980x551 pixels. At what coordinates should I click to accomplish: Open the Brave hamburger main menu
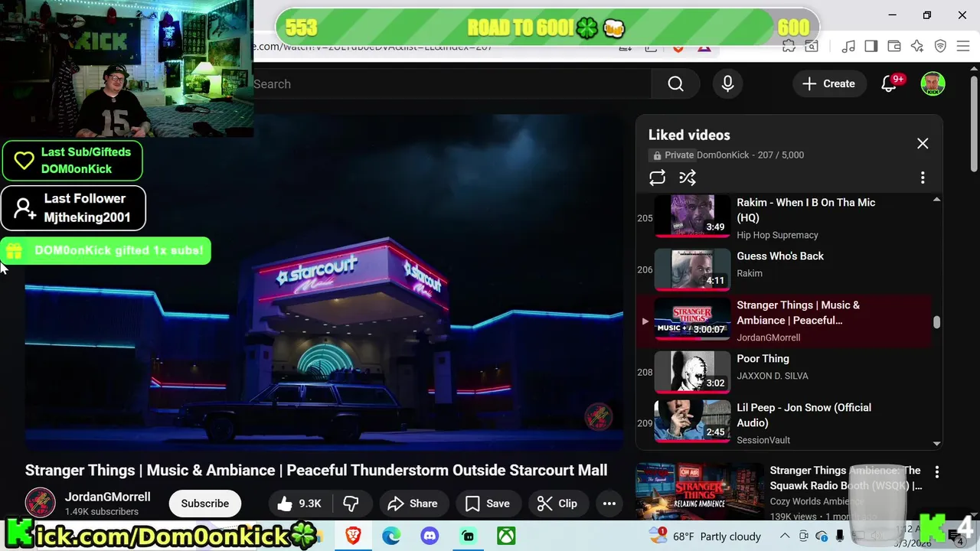pos(963,47)
